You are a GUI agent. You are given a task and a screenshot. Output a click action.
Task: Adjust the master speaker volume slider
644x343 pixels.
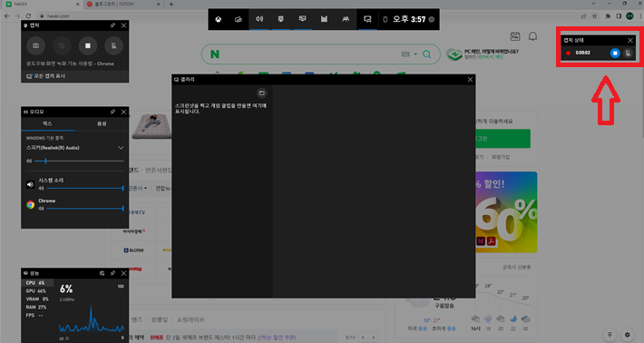point(79,161)
